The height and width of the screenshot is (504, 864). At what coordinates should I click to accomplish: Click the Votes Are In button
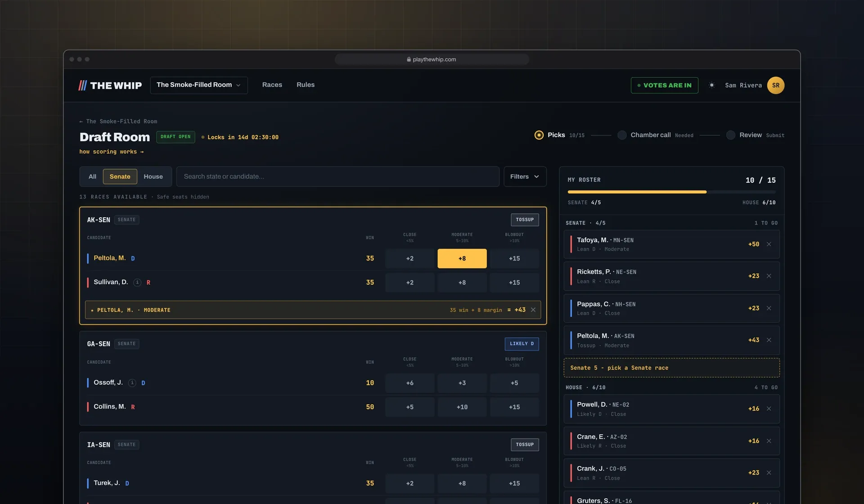[x=664, y=85]
